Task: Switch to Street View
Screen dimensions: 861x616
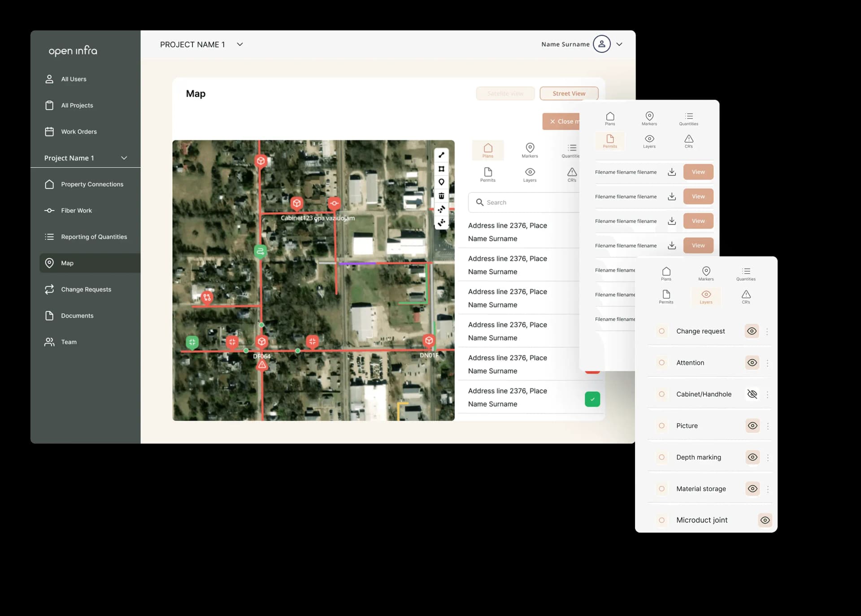Action: [569, 94]
